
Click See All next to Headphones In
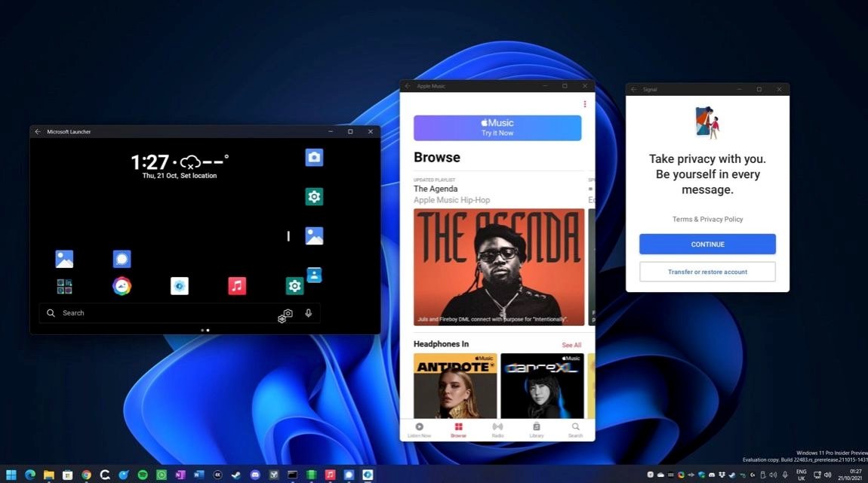[x=571, y=345]
